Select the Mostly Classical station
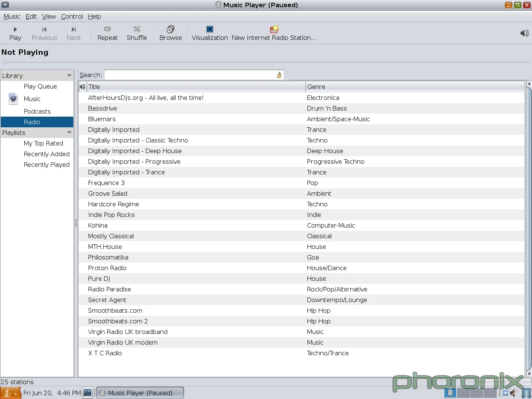Screen dimensions: 532x399 (301, 236)
